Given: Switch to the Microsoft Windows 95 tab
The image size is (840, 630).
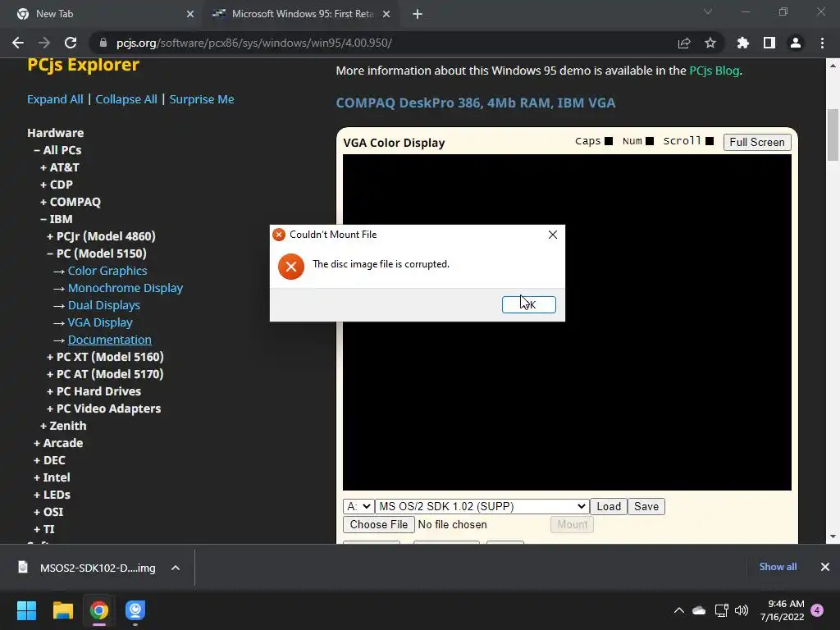Looking at the screenshot, I should pos(301,14).
